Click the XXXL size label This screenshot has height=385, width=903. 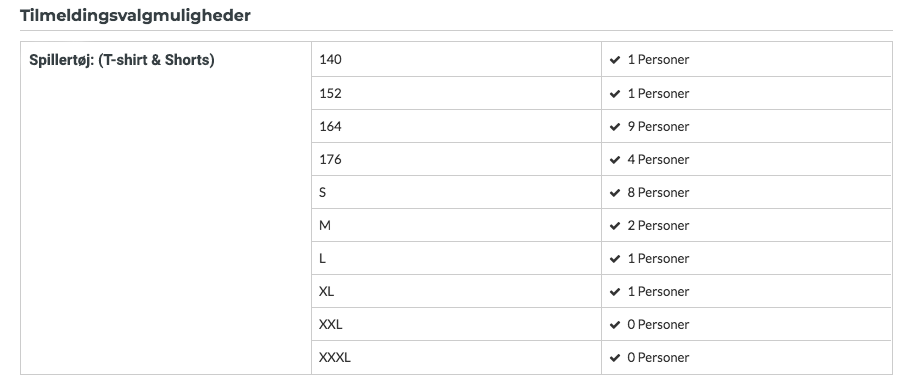point(335,358)
